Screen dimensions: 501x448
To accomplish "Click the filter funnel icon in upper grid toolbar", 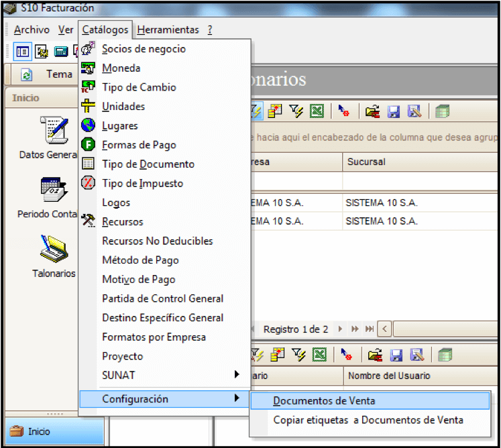I will click(296, 111).
